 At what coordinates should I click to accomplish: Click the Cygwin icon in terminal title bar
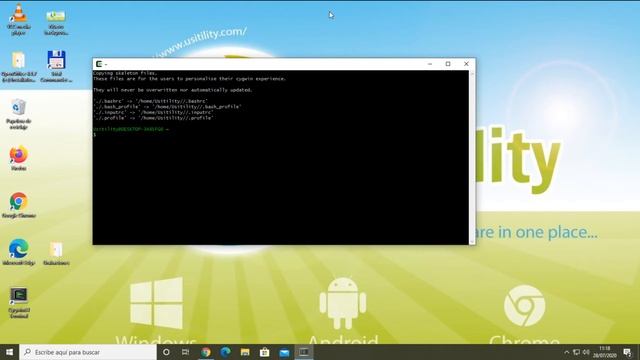[99, 64]
